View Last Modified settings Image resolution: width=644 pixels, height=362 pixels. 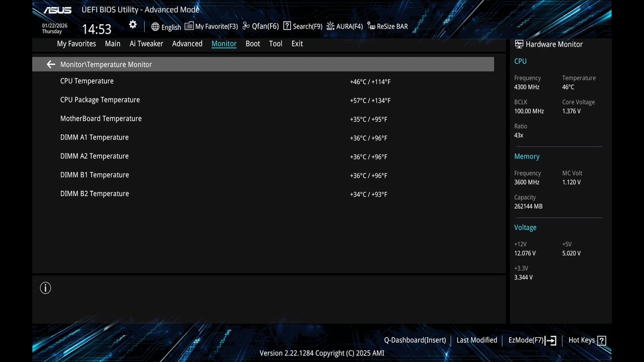point(476,340)
